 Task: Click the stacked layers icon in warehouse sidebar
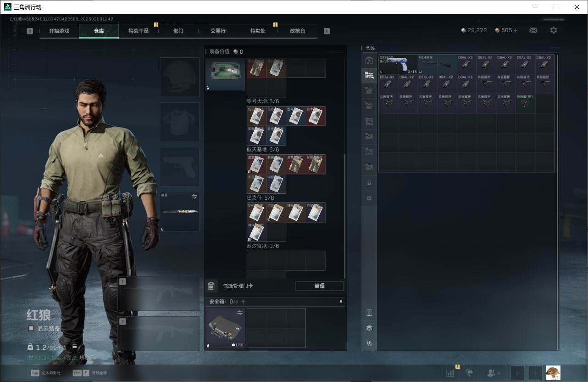click(x=369, y=328)
